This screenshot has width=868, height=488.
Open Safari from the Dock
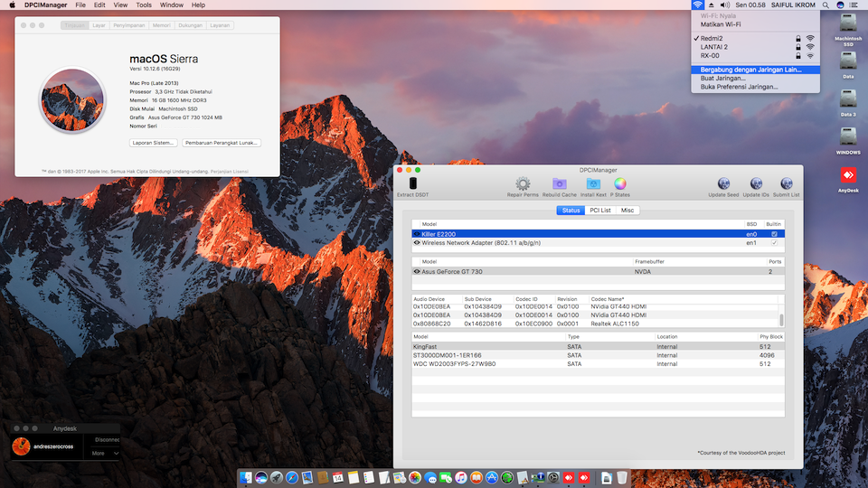(x=292, y=477)
